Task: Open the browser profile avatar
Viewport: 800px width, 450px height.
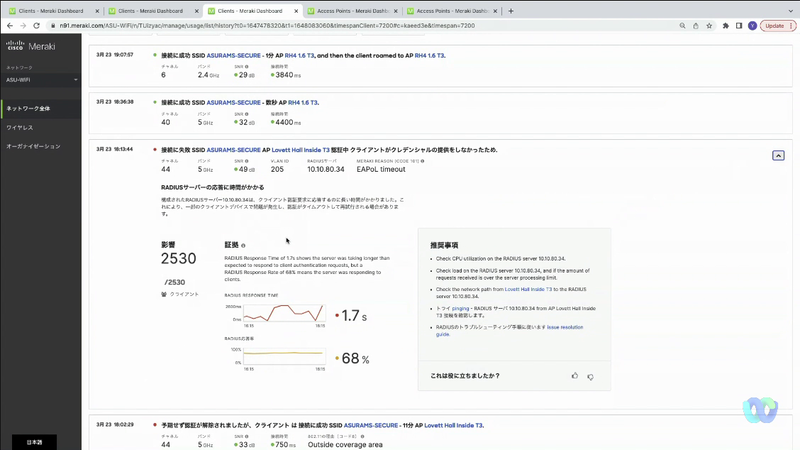Action: coord(752,26)
